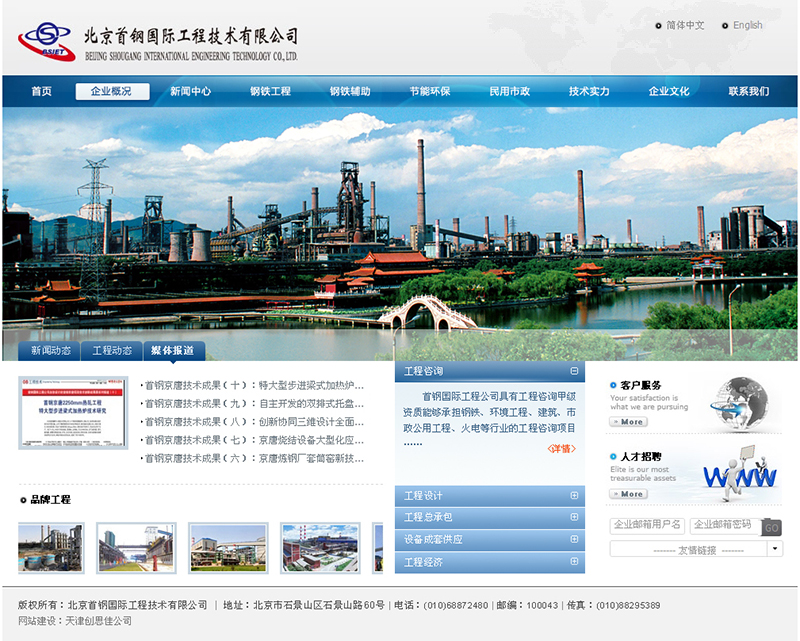Click the 详情 link in 工程咨询
This screenshot has height=641, width=800.
[x=561, y=449]
